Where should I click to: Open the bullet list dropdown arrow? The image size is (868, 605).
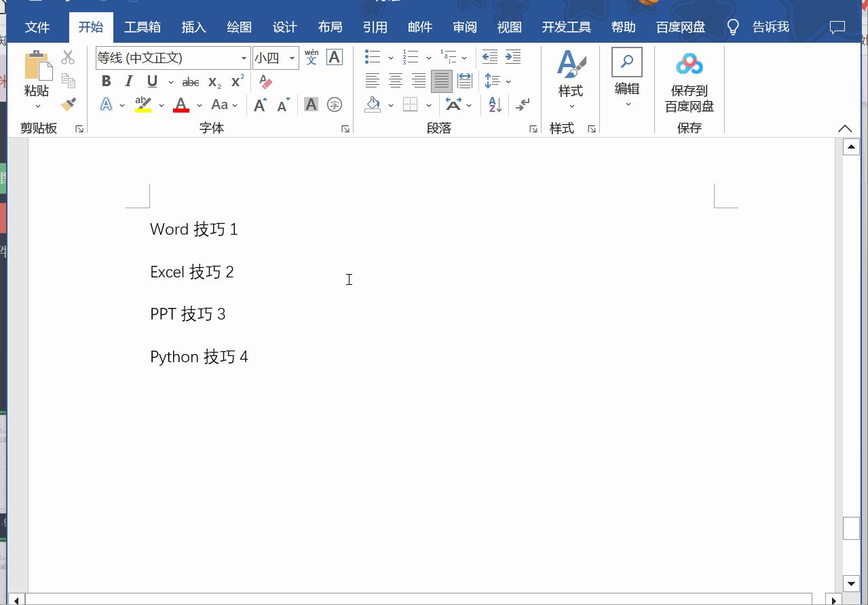pyautogui.click(x=391, y=57)
